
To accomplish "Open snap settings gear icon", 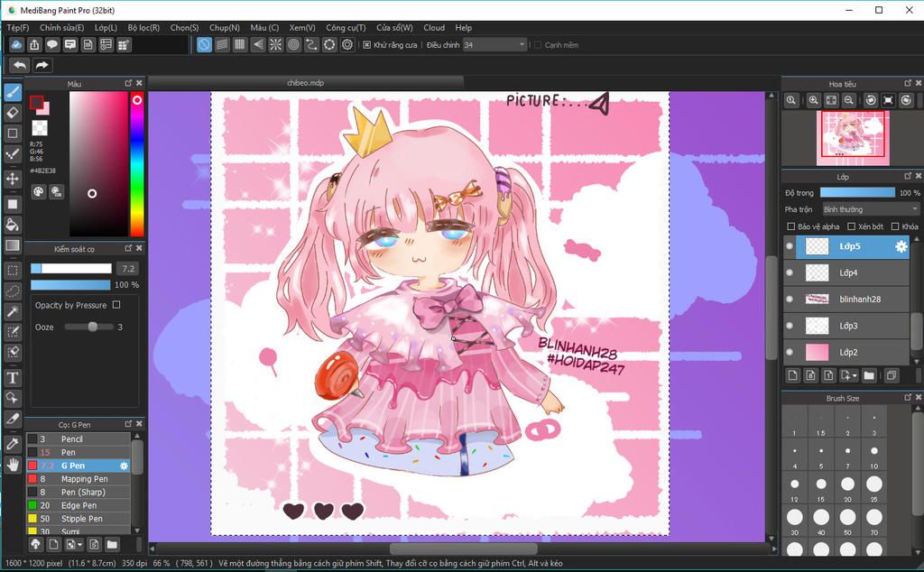I will click(347, 45).
